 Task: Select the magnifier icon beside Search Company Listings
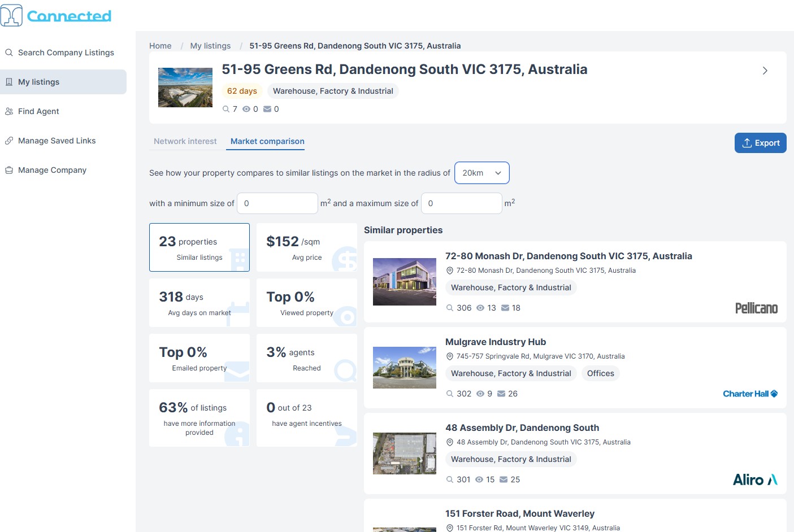[9, 52]
